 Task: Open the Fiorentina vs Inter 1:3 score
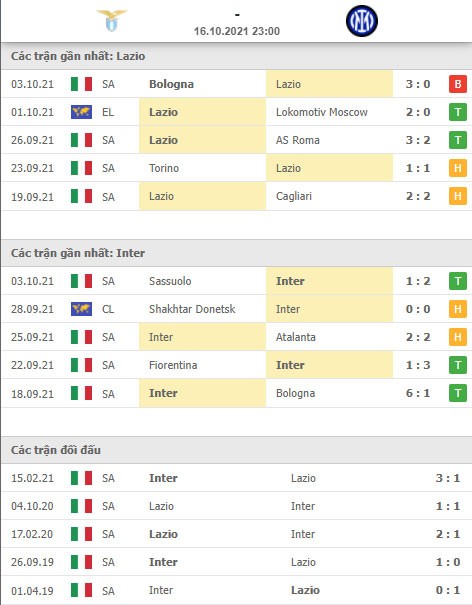[x=418, y=365]
